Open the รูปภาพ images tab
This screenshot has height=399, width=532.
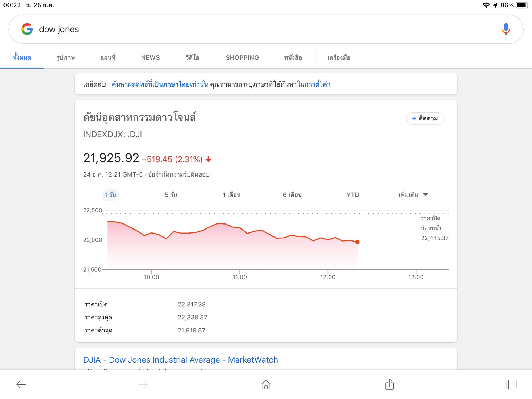pos(65,58)
